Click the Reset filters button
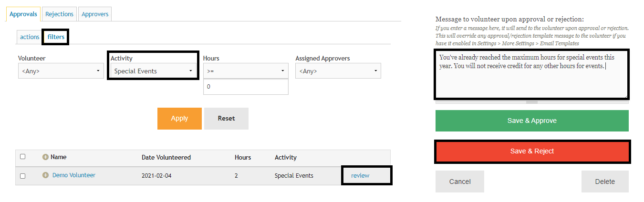 click(226, 118)
